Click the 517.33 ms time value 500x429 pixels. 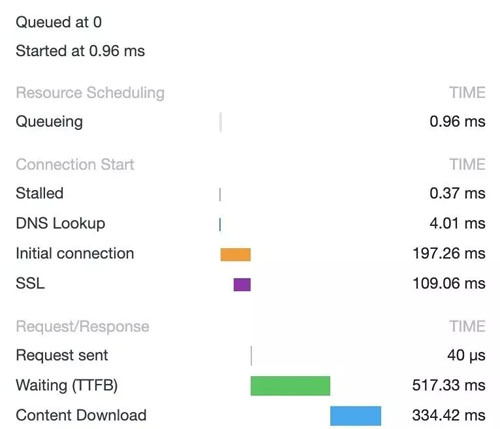click(x=449, y=385)
